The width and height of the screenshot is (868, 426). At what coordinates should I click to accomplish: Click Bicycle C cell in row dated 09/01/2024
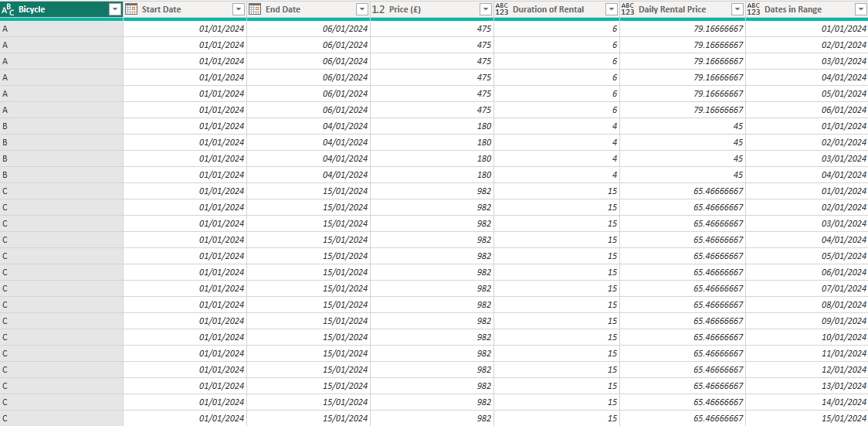[62, 321]
